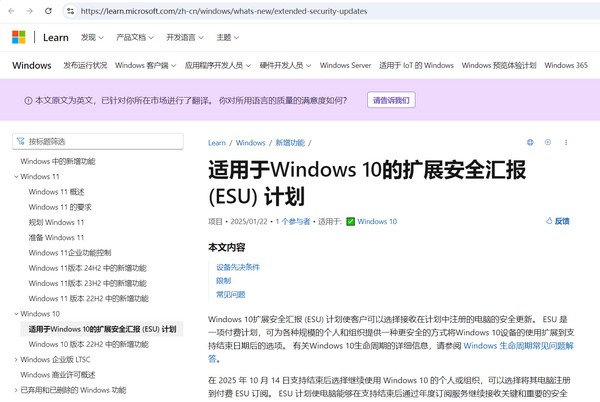Collapse the Windows 10 tree node
Screen dimensions: 600x402
(16, 314)
